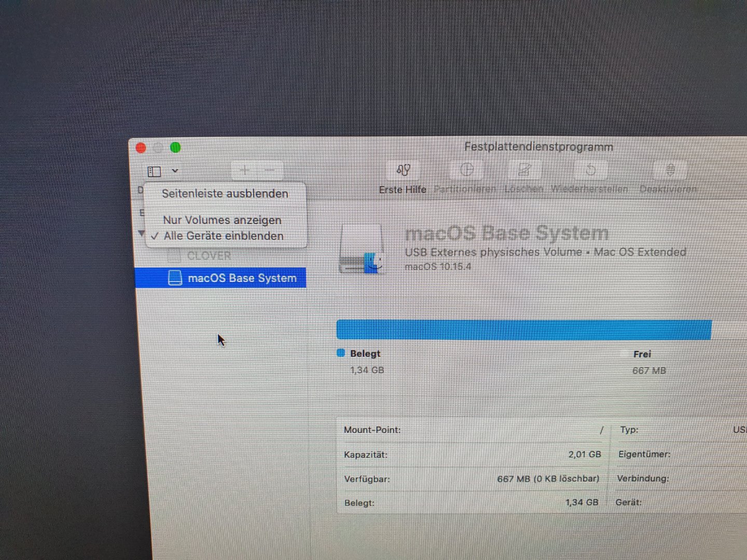Click the plus button to add a volume
Viewport: 747px width, 560px height.
click(244, 170)
